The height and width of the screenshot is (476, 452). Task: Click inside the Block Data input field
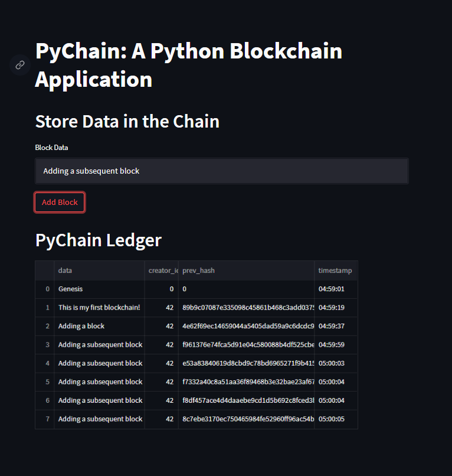point(221,171)
